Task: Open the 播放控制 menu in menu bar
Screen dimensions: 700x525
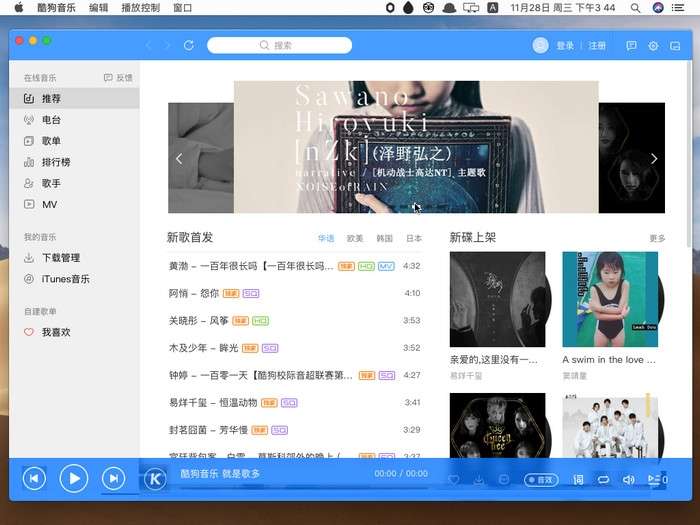Action: (141, 8)
